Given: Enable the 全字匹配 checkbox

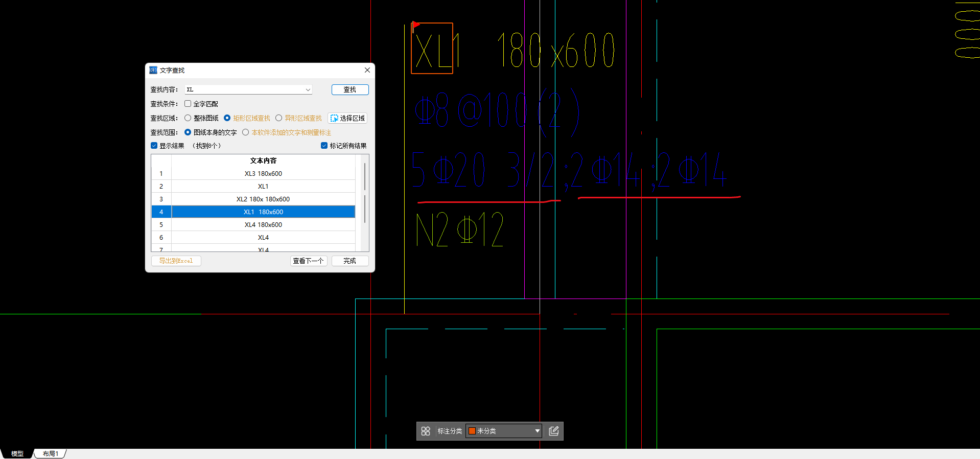Looking at the screenshot, I should [188, 104].
